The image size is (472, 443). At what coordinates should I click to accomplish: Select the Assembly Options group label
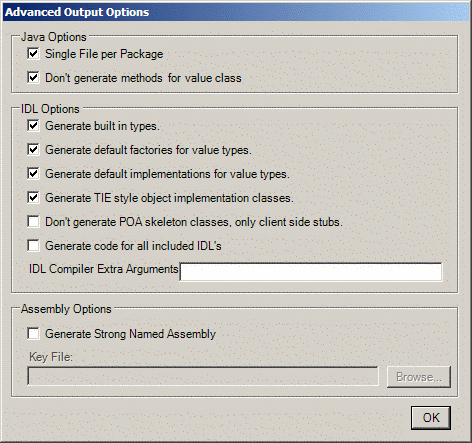tap(66, 309)
